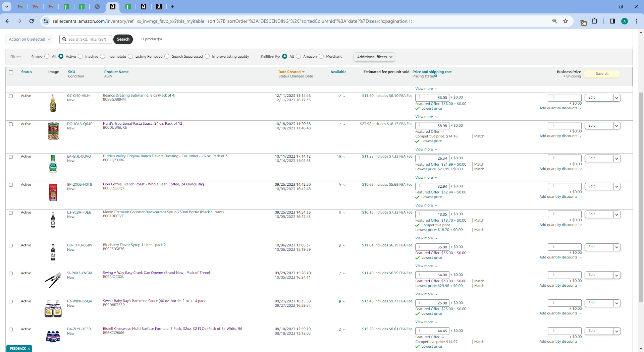Switch to the active Amazon tab
Viewport: 644px width, 352px height.
(x=113, y=7)
